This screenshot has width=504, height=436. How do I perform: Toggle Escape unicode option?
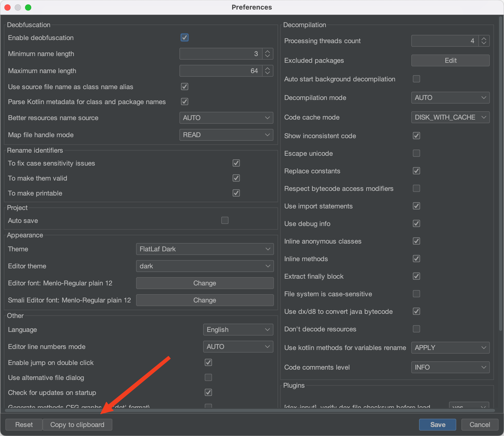coord(416,153)
